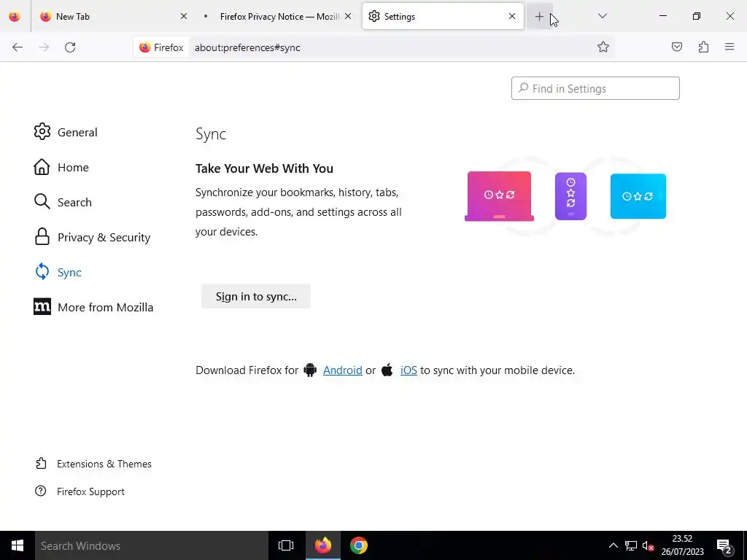747x560 pixels.
Task: Click the Firefox identity badge in the address bar
Action: click(x=161, y=47)
